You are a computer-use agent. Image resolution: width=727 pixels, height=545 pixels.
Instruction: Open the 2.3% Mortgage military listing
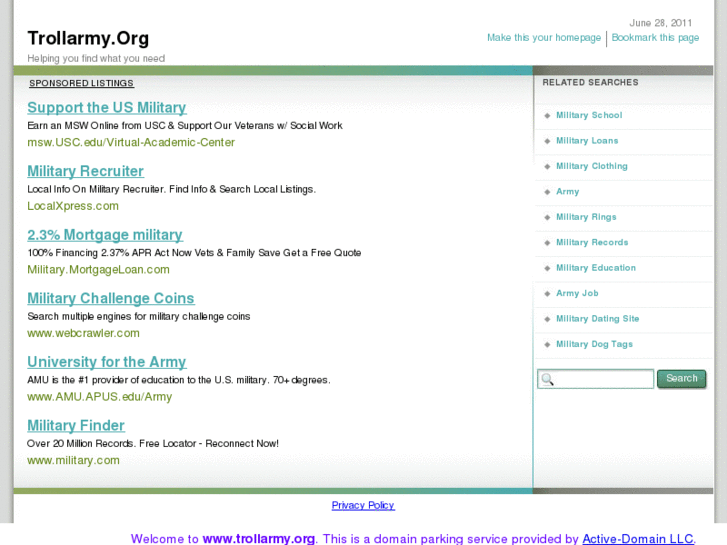pos(105,235)
